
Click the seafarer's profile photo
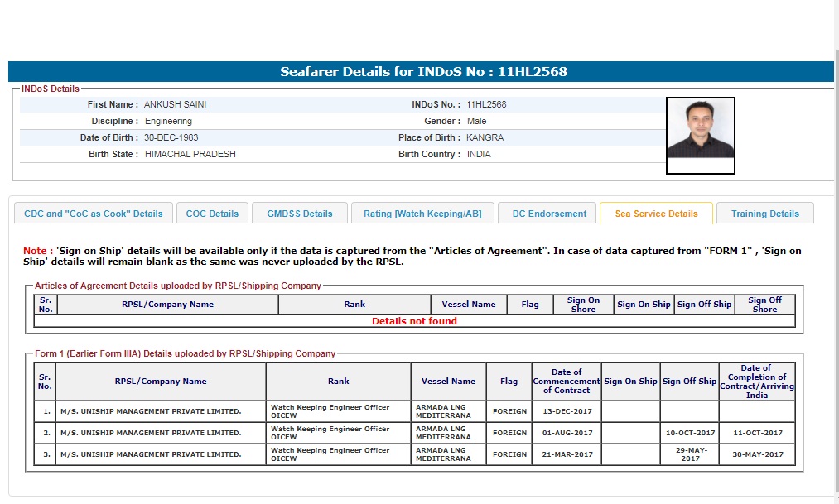point(700,129)
